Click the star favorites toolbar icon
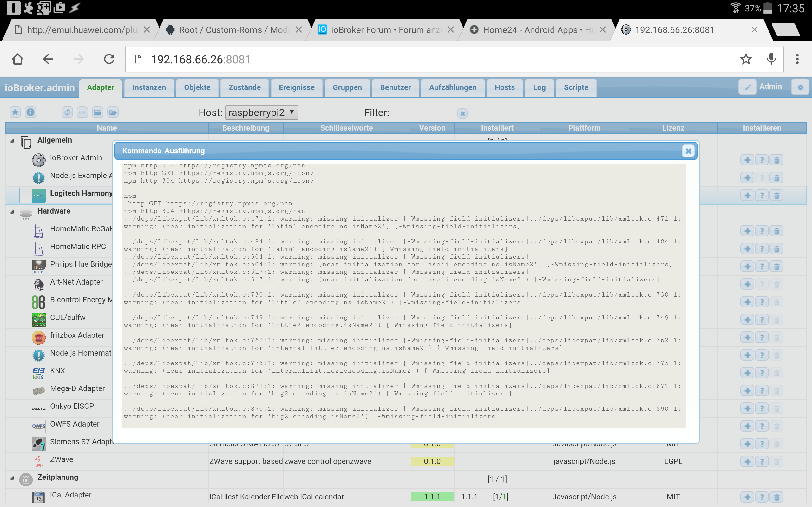 click(x=15, y=112)
